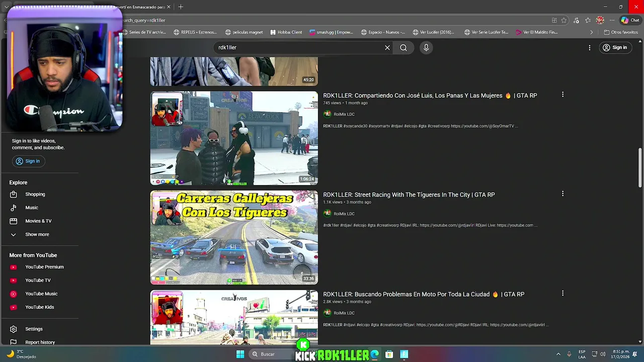The image size is (644, 362).
Task: Open video title Buscando Problemas En Moto
Action: [424, 294]
